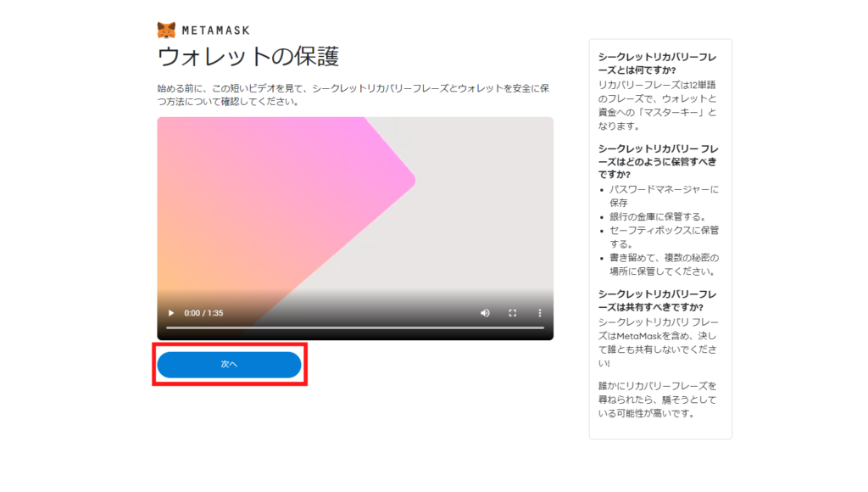
Task: Click the blue 次へ button
Action: point(229,365)
